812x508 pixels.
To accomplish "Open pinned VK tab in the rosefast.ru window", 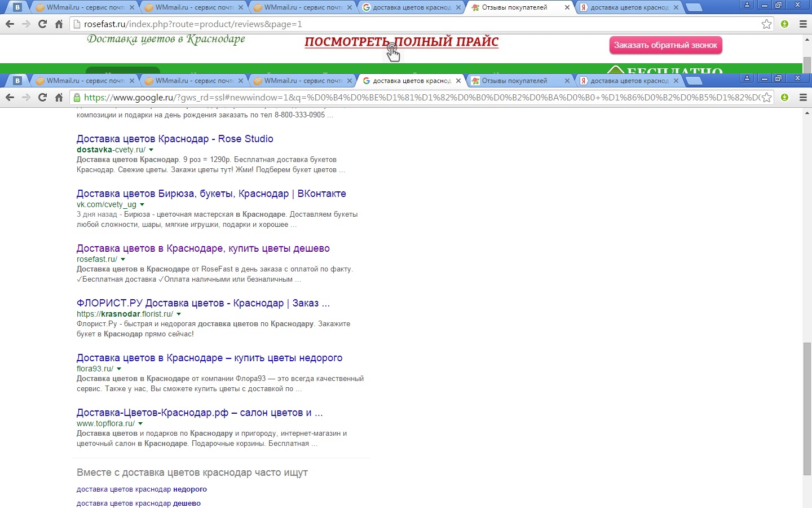I will [x=17, y=7].
